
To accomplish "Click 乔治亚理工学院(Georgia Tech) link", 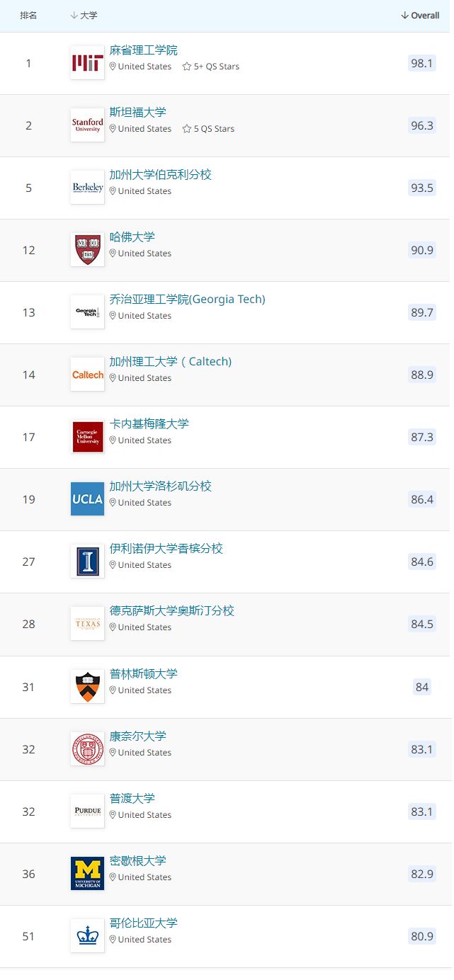I will (x=187, y=300).
